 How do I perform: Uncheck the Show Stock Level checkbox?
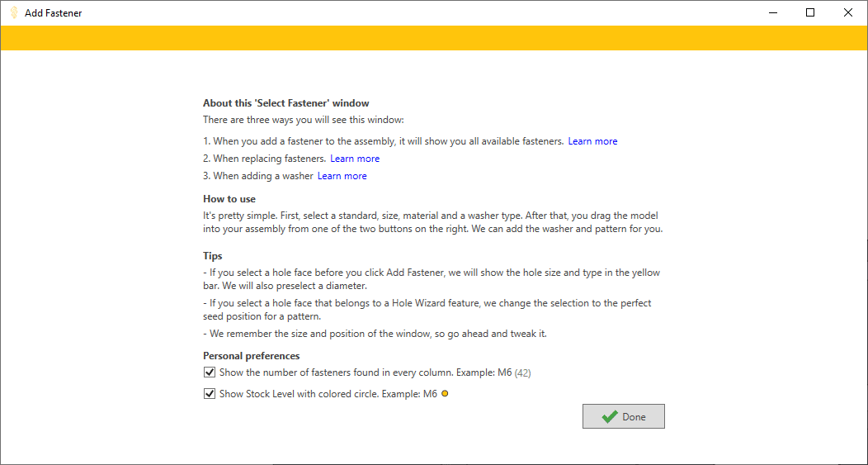(x=210, y=394)
